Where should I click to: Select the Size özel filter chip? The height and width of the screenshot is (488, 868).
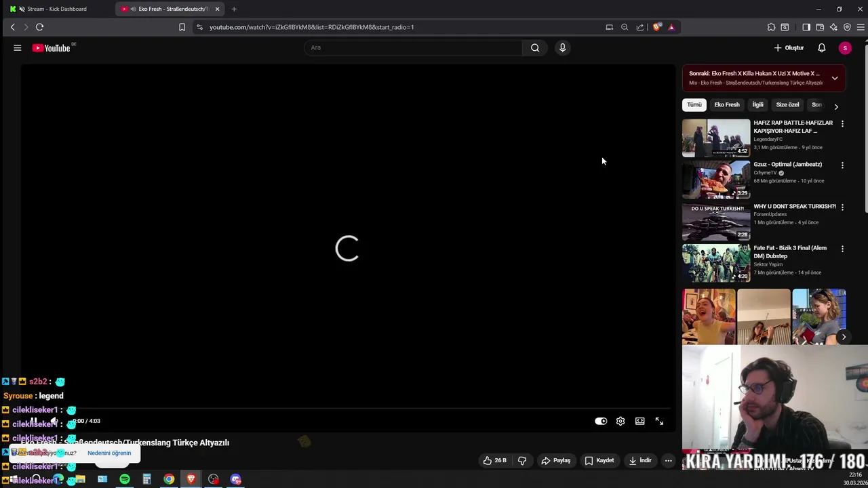[x=787, y=105]
